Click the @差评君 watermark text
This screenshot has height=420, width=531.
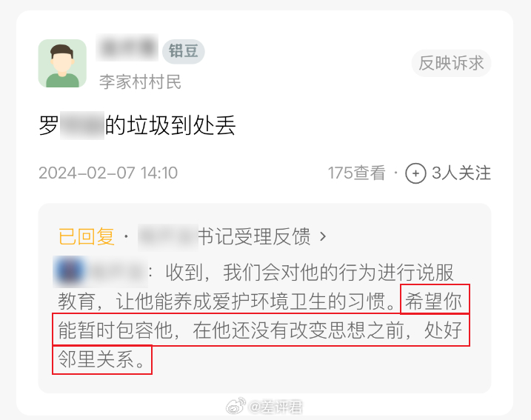[x=275, y=407]
